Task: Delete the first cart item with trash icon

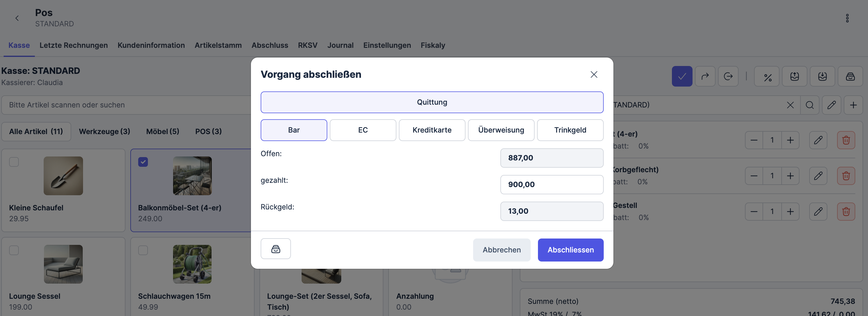Action: (x=846, y=140)
